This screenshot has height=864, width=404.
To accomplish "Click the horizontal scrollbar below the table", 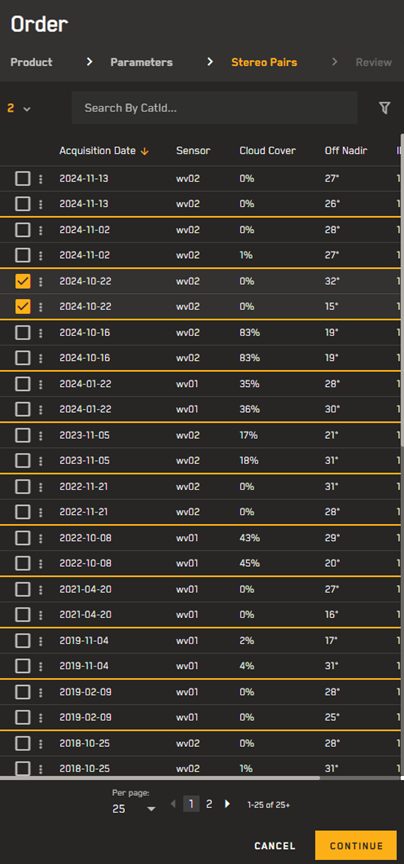I will pos(160,778).
